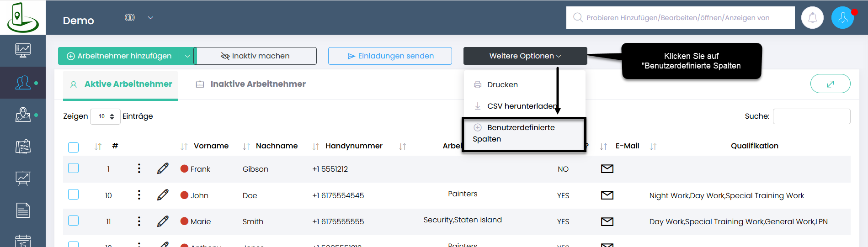
Task: Open the map location sidebar icon
Action: (23, 115)
